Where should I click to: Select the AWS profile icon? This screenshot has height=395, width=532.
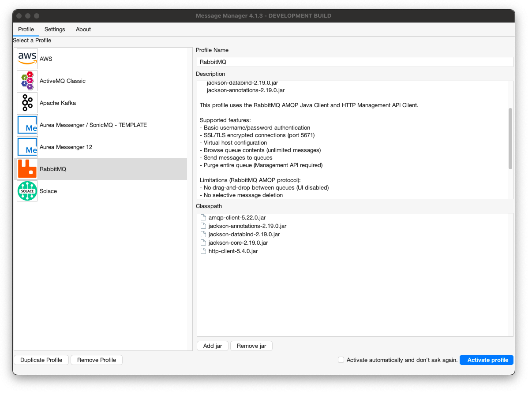click(x=27, y=58)
